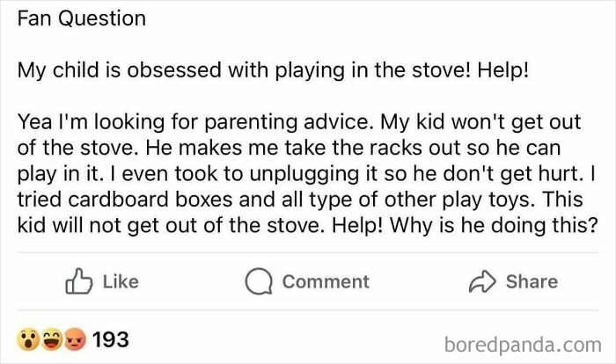Click the word 'Help!' in the title line
This screenshot has width=616, height=364.
503,70
